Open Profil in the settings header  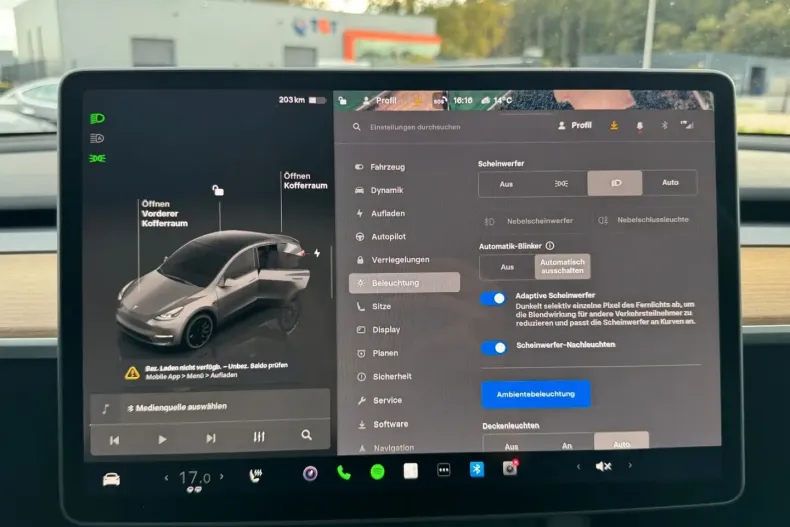point(575,125)
